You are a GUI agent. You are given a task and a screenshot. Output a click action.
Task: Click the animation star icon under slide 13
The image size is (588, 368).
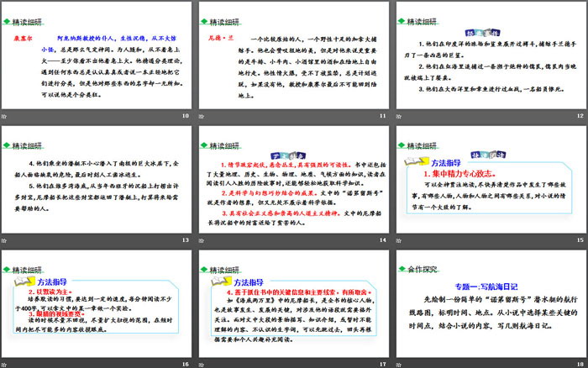point(4,240)
